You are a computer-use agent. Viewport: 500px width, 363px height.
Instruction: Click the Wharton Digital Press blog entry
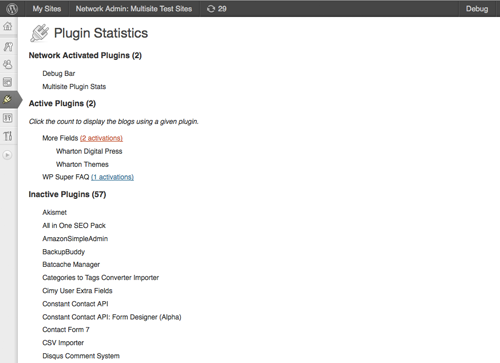[x=89, y=151]
